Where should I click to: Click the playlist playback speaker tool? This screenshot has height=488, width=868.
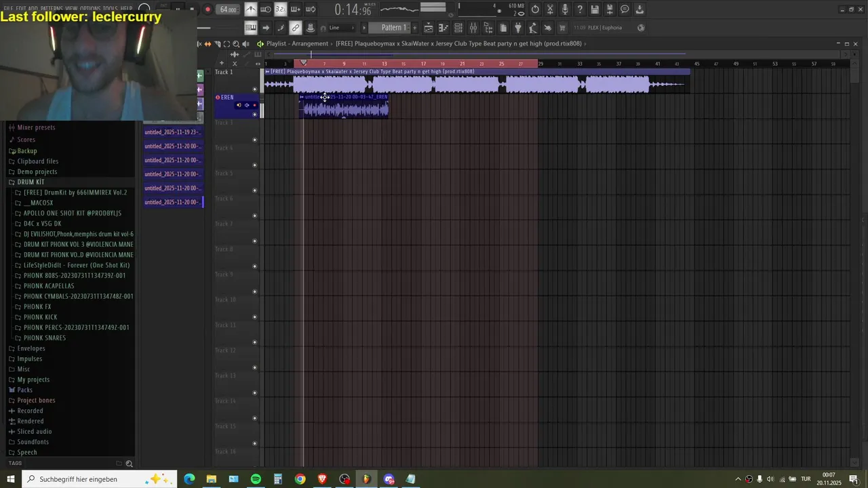tap(245, 44)
